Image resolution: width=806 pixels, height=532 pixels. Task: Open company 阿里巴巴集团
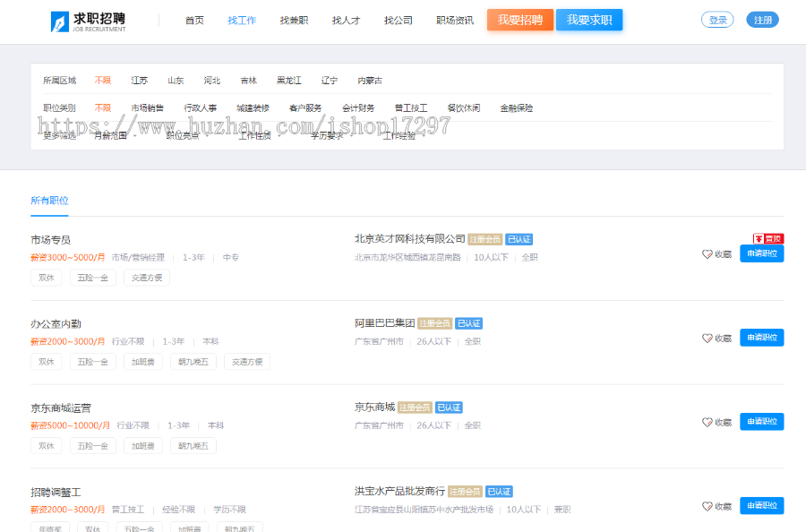(384, 322)
